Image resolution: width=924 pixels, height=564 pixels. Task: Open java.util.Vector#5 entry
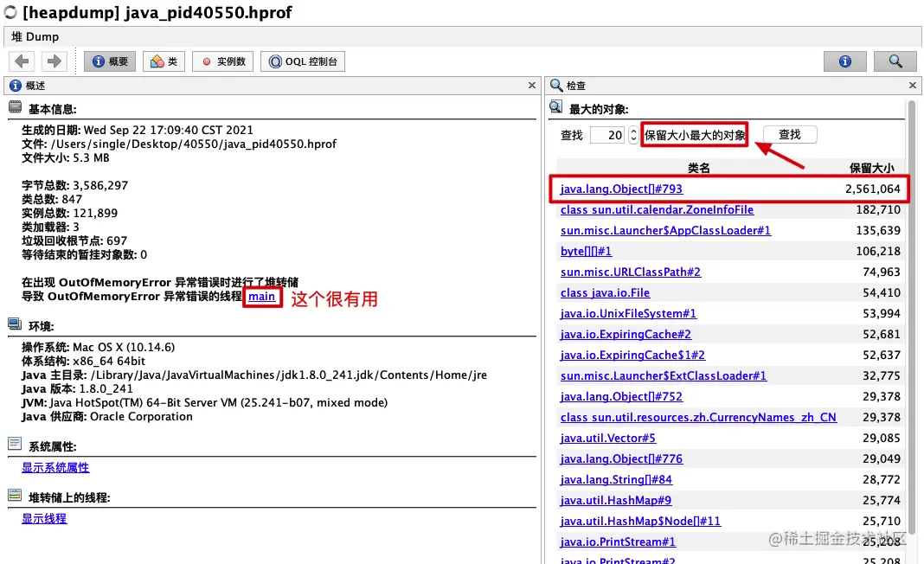coord(607,438)
